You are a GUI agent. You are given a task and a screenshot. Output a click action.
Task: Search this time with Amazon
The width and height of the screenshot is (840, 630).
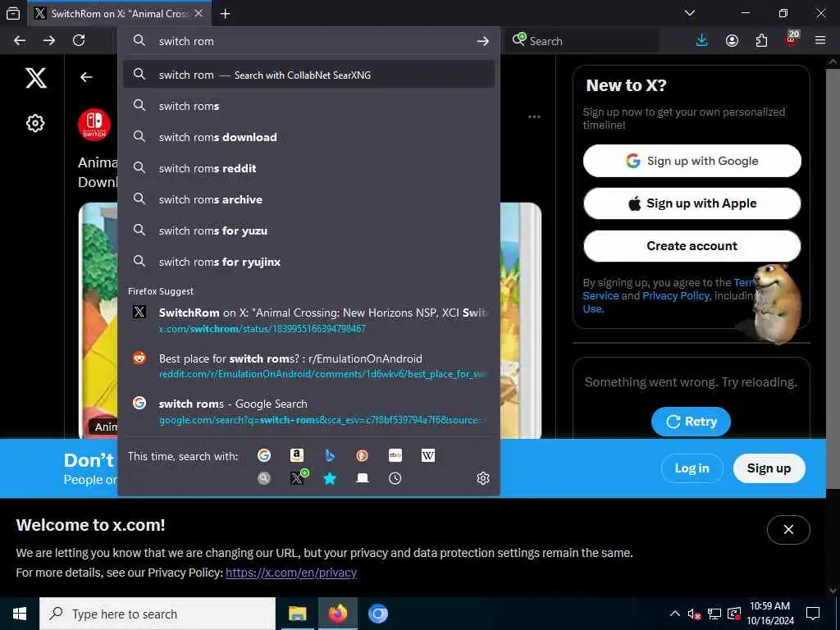(x=297, y=455)
